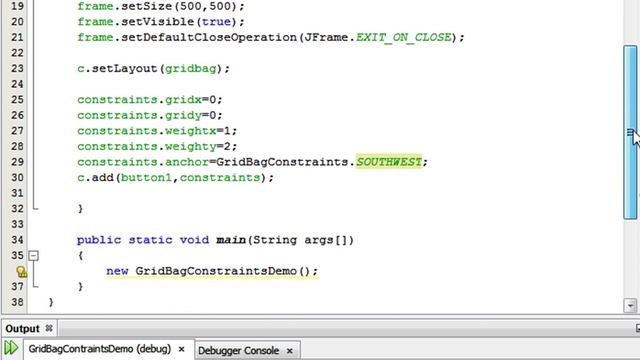Click 'frame.setVisible(true);' line
This screenshot has width=640, height=360.
pos(161,22)
